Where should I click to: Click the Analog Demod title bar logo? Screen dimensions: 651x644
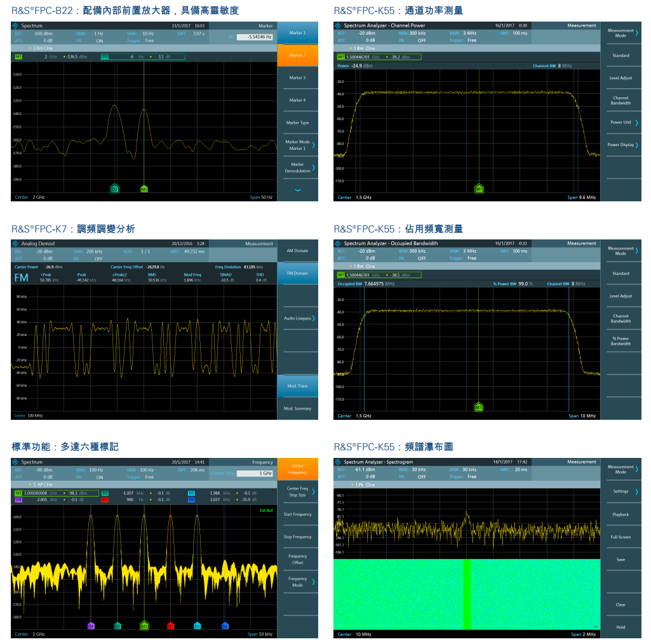click(x=16, y=243)
